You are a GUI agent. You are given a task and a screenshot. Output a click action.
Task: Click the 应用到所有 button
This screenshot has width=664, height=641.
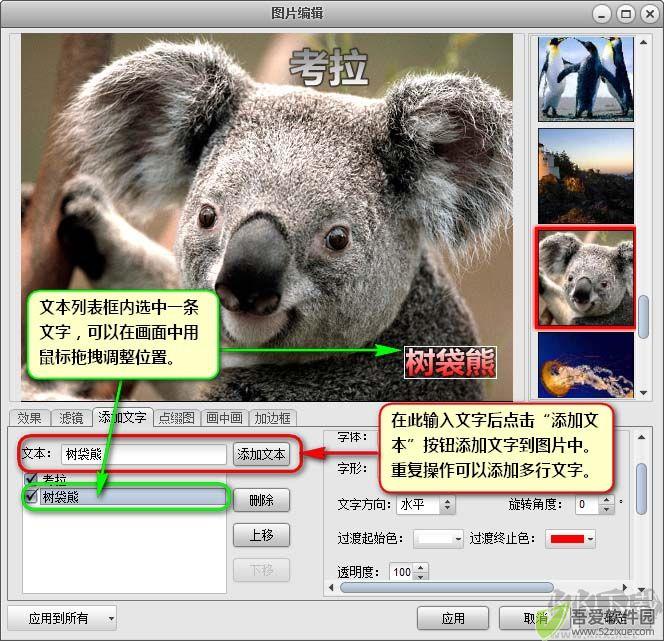pyautogui.click(x=57, y=619)
